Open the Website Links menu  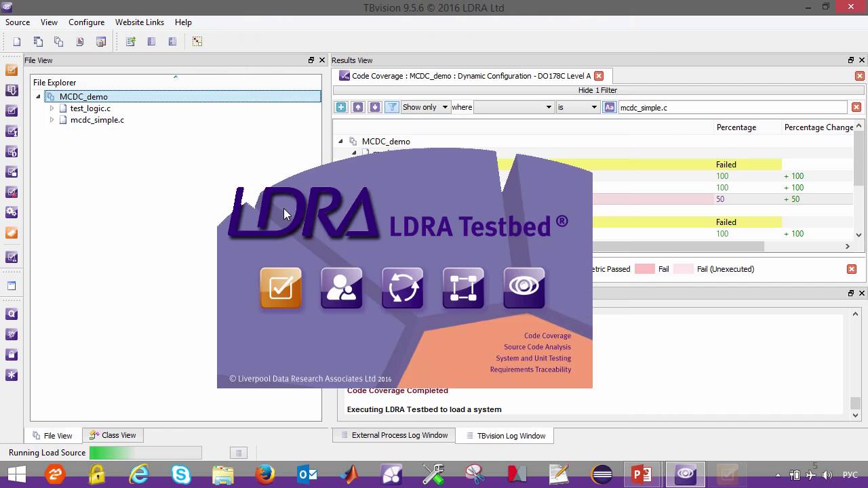tap(140, 22)
